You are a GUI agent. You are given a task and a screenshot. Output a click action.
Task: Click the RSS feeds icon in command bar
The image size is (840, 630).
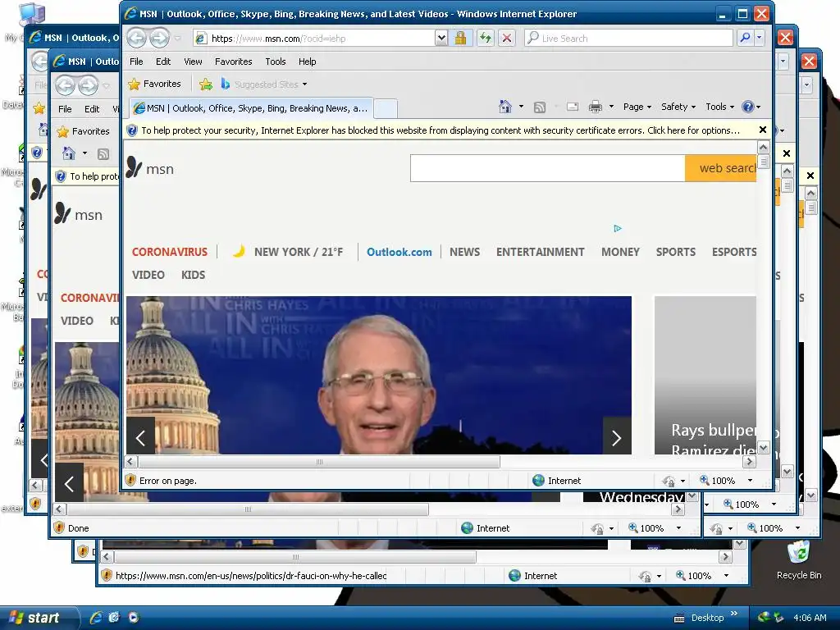540,107
